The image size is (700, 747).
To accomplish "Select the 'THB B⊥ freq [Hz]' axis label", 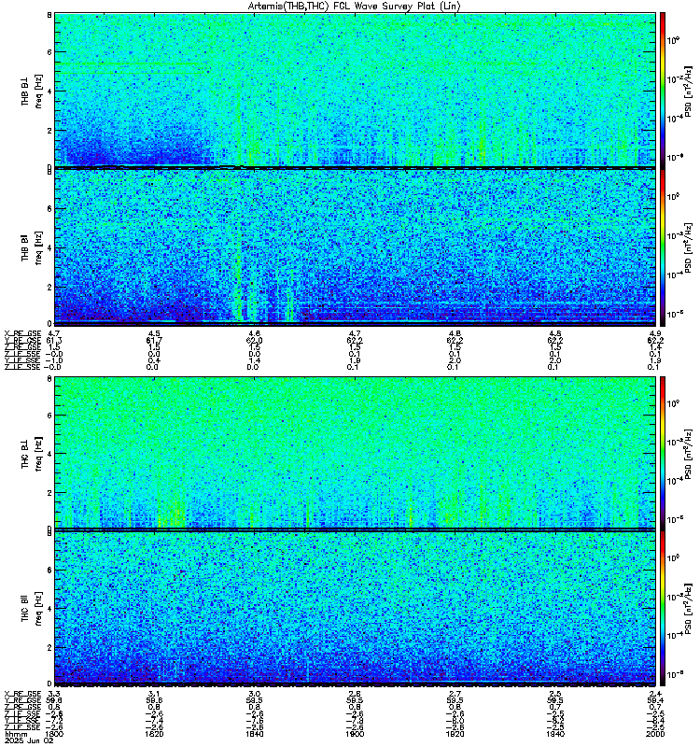I will (32, 91).
